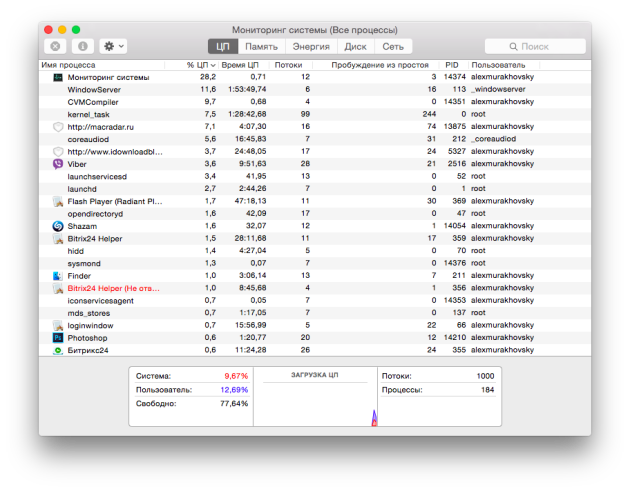This screenshot has width=630, height=491.
Task: Click the shield icon beside http://macradar.ru
Action: 58,127
